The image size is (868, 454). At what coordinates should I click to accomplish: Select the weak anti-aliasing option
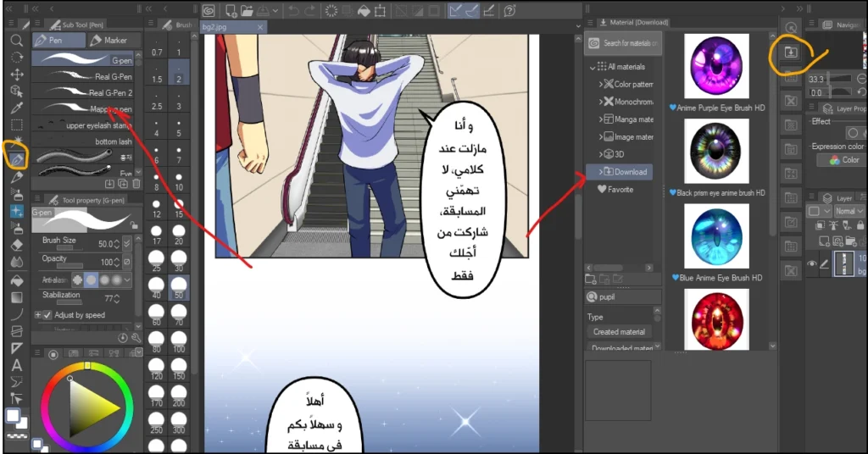tap(91, 280)
